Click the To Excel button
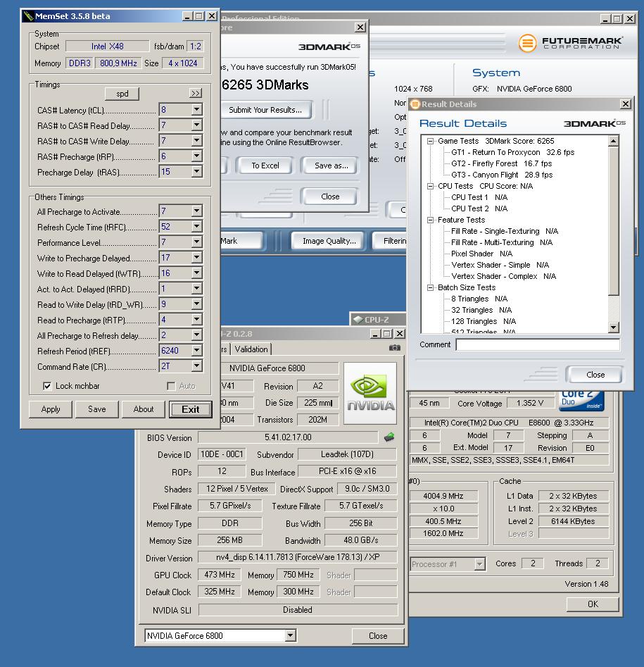Image resolution: width=644 pixels, height=667 pixels. [x=265, y=166]
